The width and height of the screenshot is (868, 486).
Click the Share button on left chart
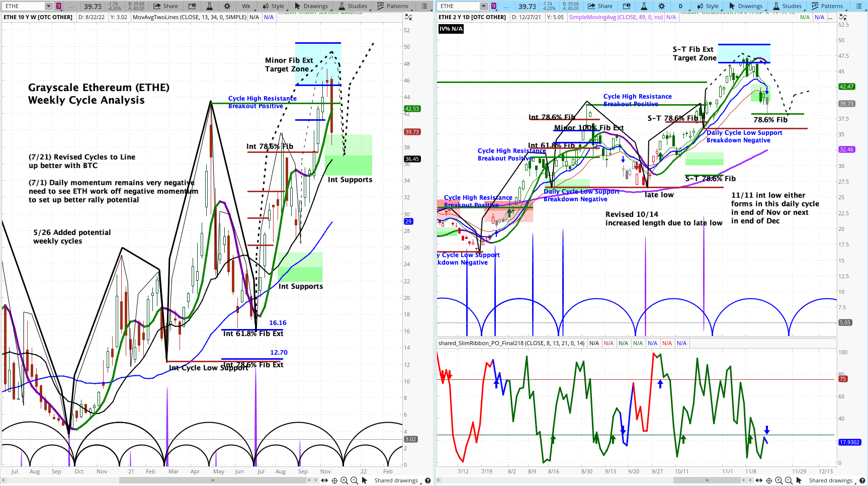[166, 6]
